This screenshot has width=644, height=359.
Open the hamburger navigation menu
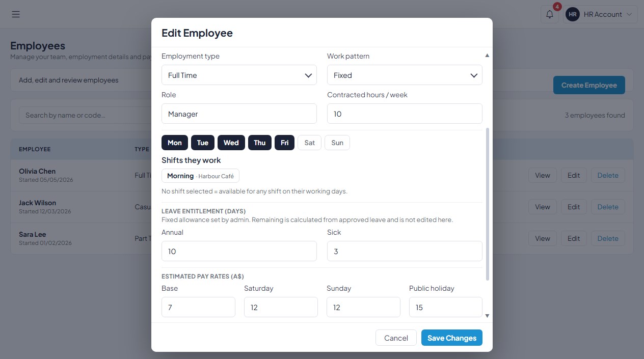click(16, 14)
